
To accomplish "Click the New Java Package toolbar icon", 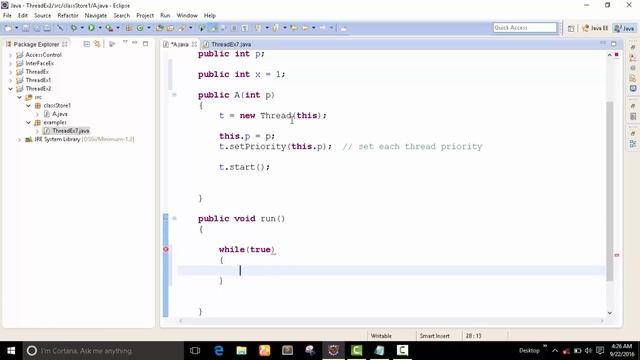I will coord(129,28).
